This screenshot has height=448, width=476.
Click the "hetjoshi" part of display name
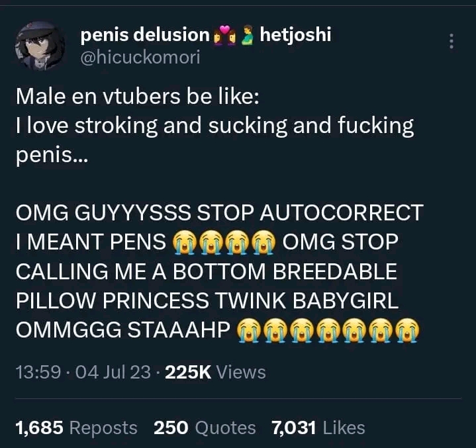tap(295, 34)
